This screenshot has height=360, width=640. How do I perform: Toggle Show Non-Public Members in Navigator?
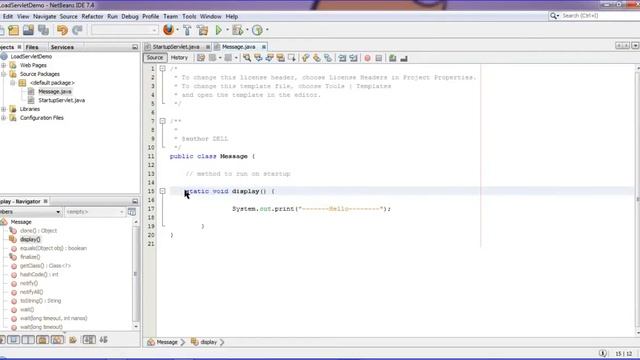point(42,340)
